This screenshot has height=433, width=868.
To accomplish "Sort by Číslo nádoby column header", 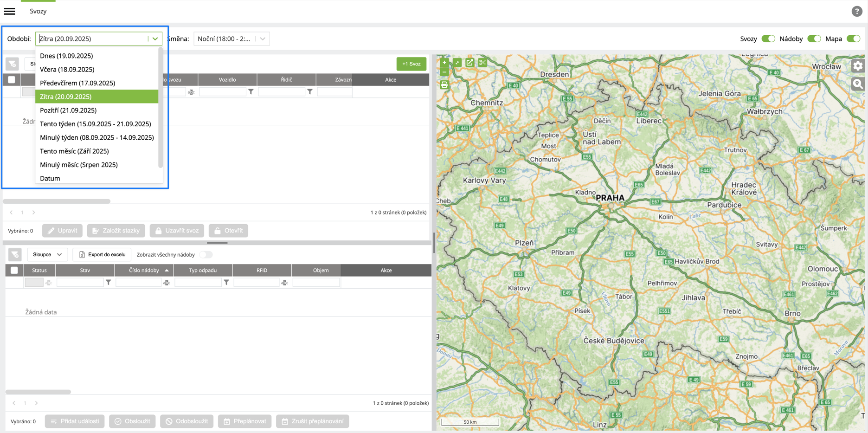I will pyautogui.click(x=144, y=270).
